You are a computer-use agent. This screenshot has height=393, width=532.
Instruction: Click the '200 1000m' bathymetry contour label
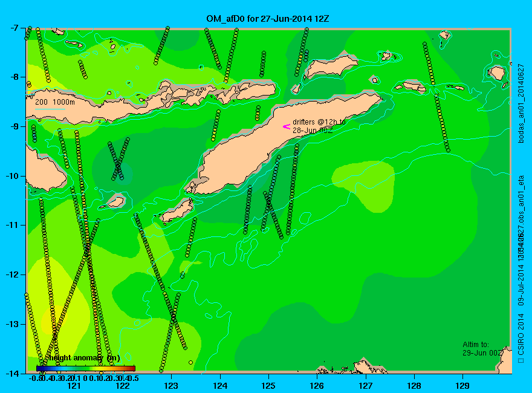(55, 102)
